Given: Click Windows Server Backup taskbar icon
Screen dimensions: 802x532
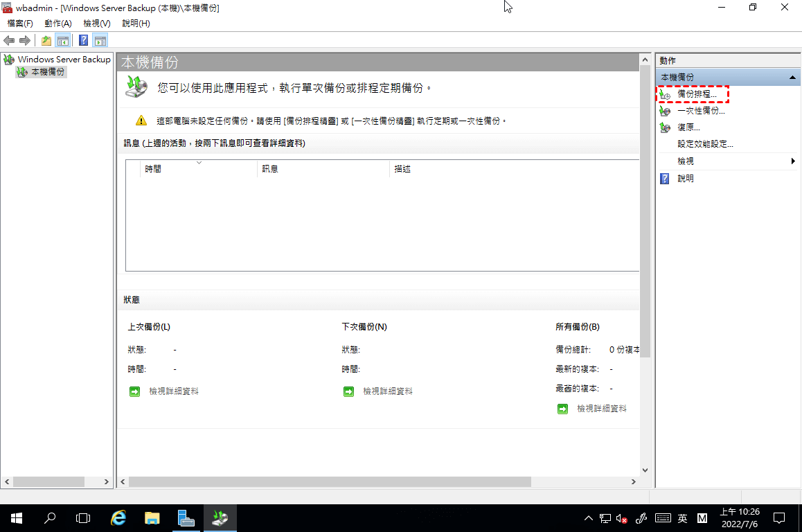Looking at the screenshot, I should pos(220,518).
